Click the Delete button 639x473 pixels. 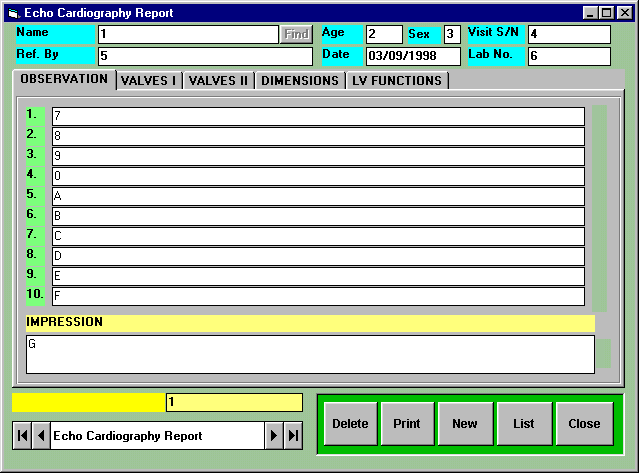[x=350, y=424]
